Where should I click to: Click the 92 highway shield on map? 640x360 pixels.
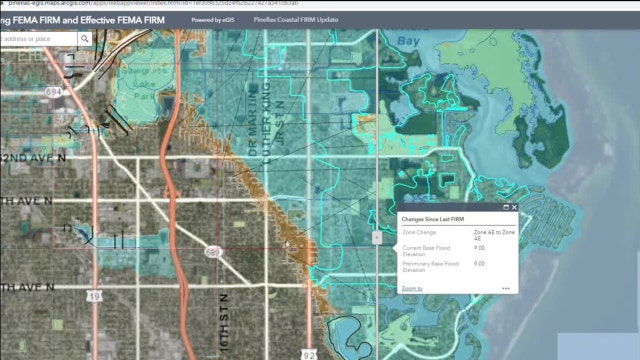click(x=309, y=354)
